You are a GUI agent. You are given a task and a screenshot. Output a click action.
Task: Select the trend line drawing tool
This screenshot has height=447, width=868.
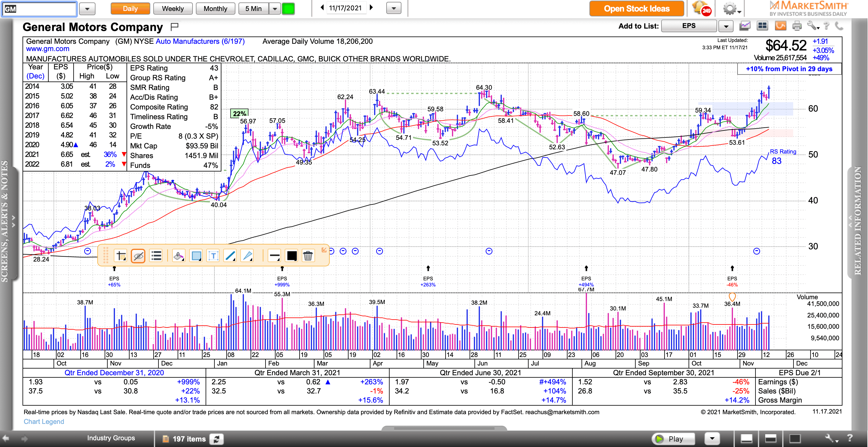[x=231, y=256]
